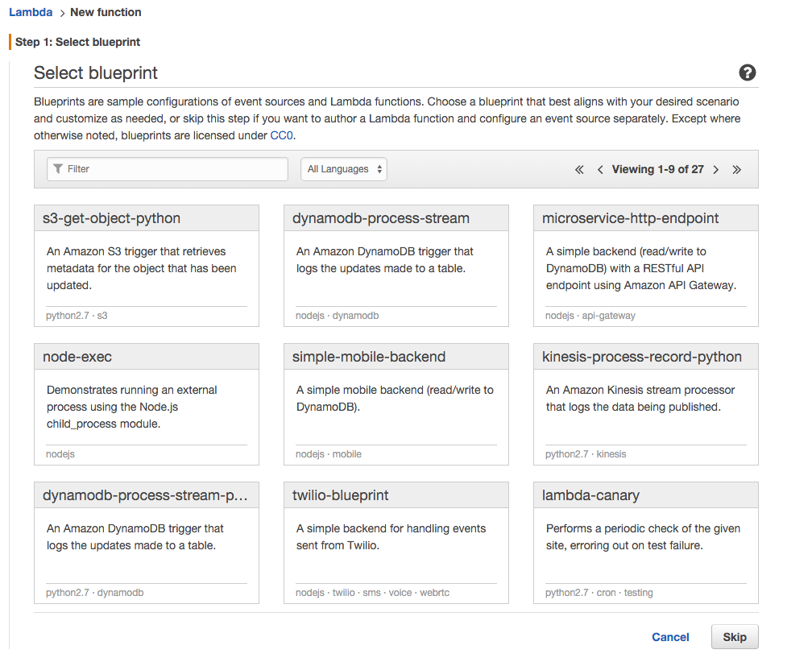Click the filter funnel icon
The height and width of the screenshot is (658, 812).
click(58, 169)
